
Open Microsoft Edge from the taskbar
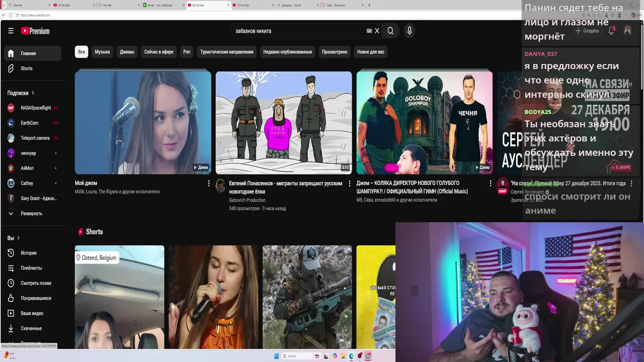351,356
